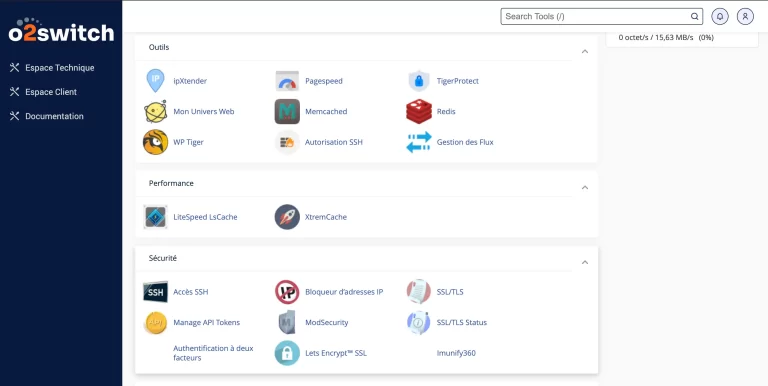Open the Redis link

coord(446,112)
